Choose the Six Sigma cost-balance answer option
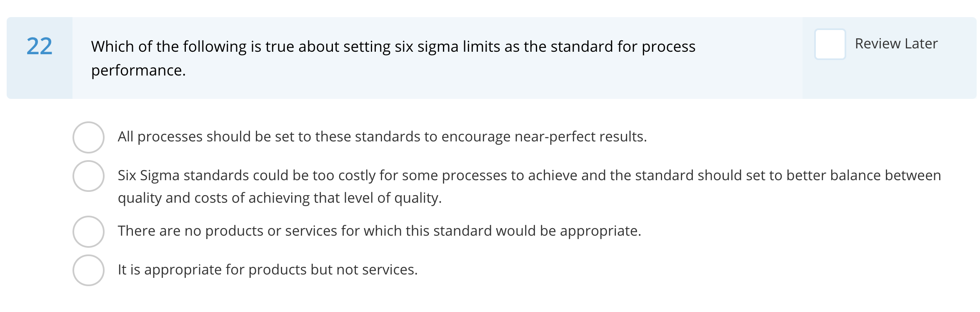The height and width of the screenshot is (312, 980). [x=89, y=175]
